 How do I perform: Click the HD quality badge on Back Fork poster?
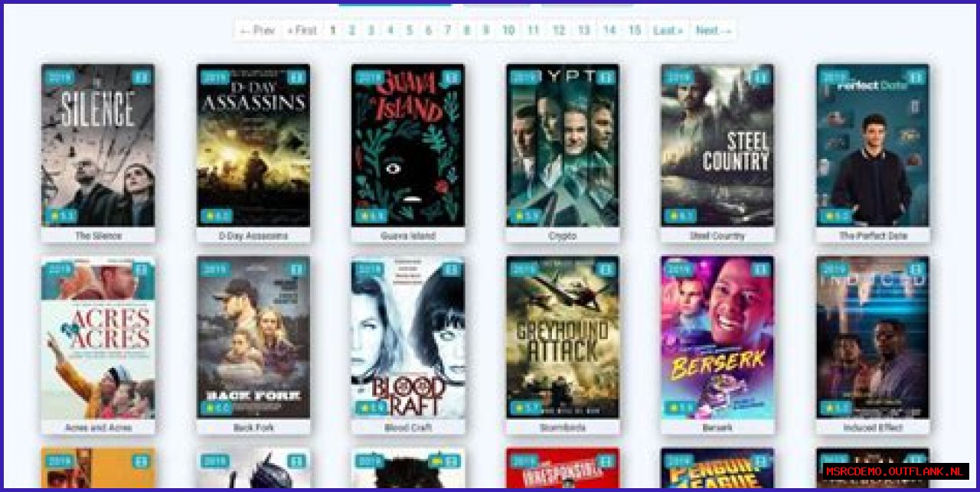click(296, 269)
